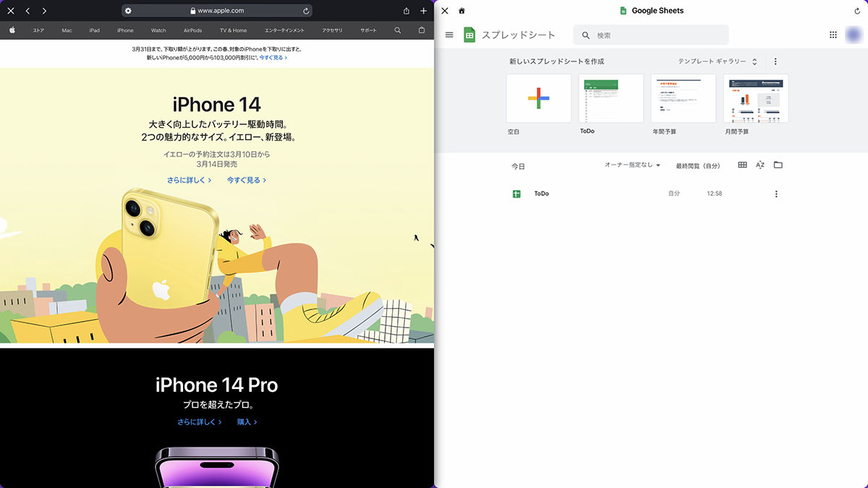868x488 pixels.
Task: Open AZ sort options
Action: click(x=760, y=165)
